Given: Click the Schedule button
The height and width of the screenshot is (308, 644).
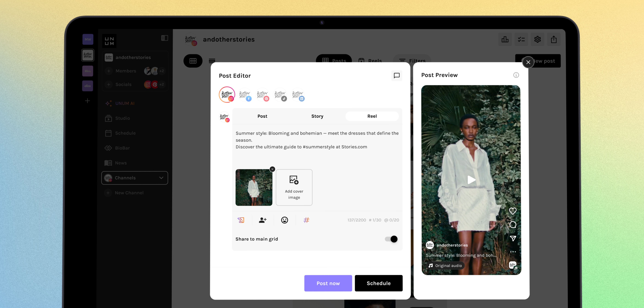Looking at the screenshot, I should [378, 283].
